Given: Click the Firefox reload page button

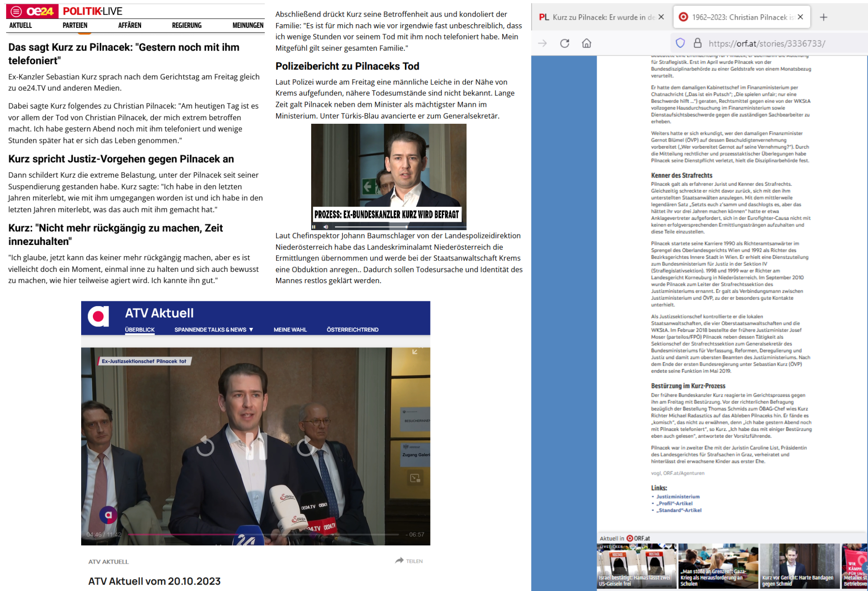Looking at the screenshot, I should pos(565,43).
